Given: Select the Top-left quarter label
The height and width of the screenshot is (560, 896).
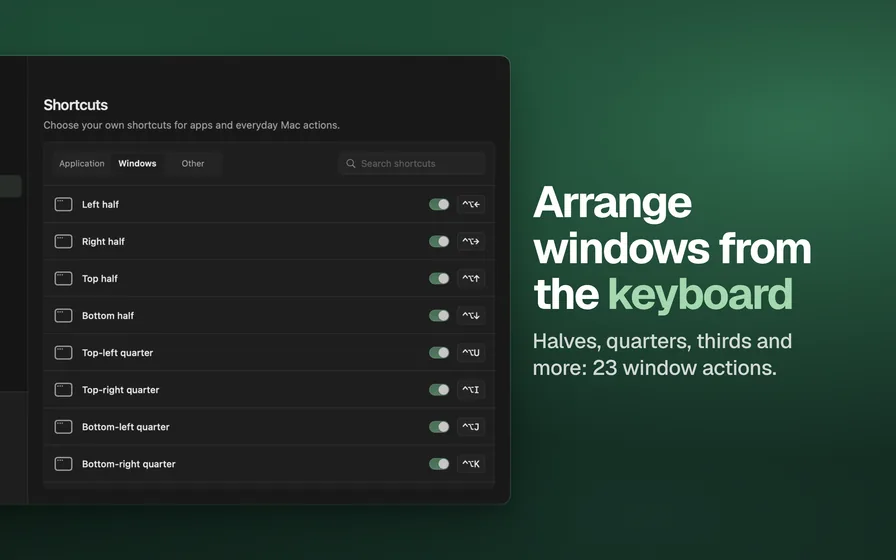Looking at the screenshot, I should 117,353.
